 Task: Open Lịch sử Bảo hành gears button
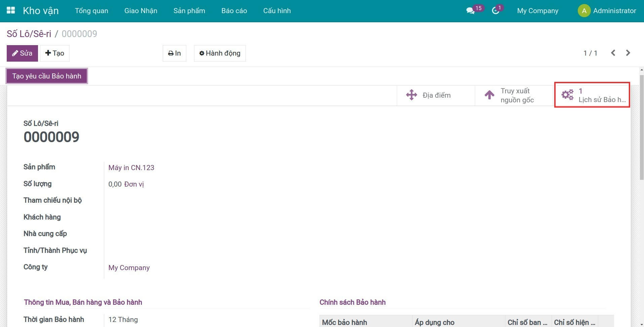[x=592, y=95]
